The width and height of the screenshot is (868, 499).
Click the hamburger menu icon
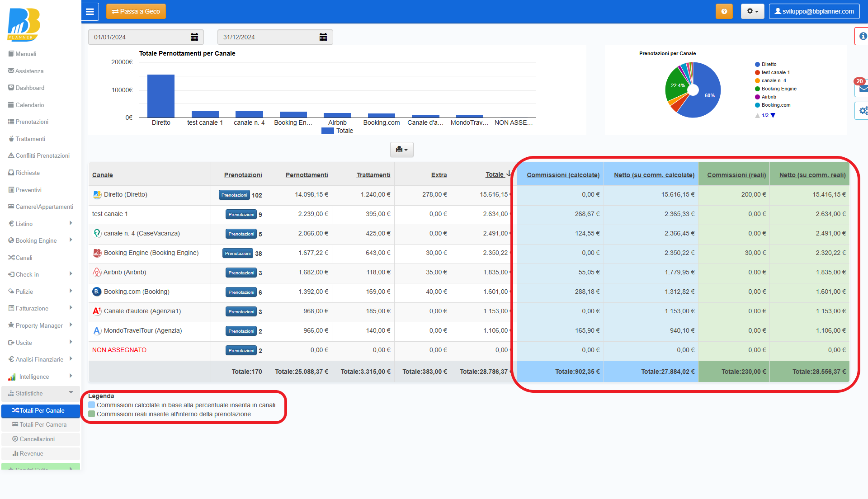90,12
